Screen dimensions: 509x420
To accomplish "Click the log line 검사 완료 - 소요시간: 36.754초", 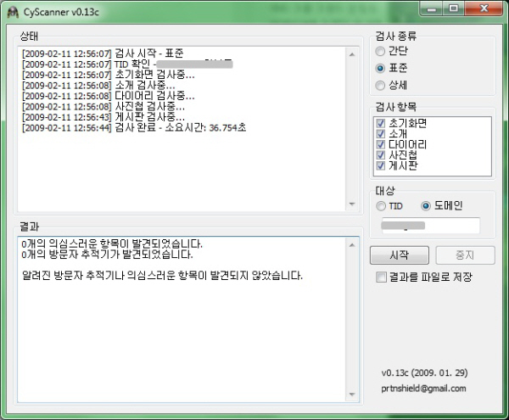I will (x=134, y=128).
